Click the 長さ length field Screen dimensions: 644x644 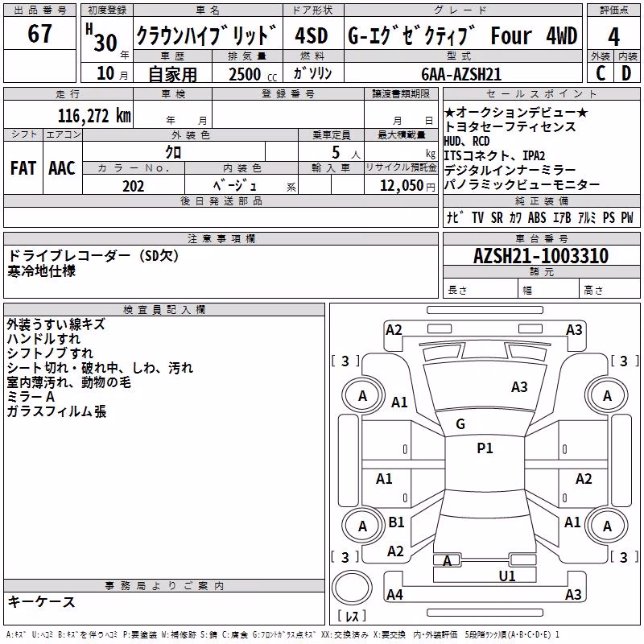click(x=481, y=290)
